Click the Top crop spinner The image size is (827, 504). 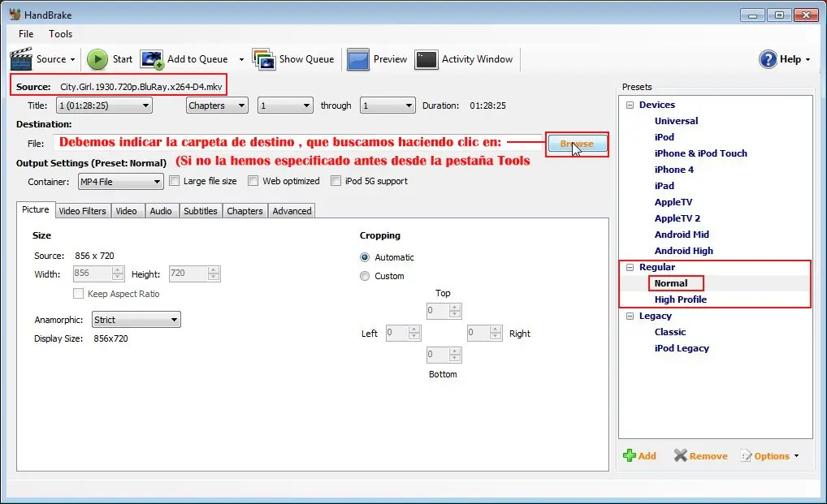[444, 311]
